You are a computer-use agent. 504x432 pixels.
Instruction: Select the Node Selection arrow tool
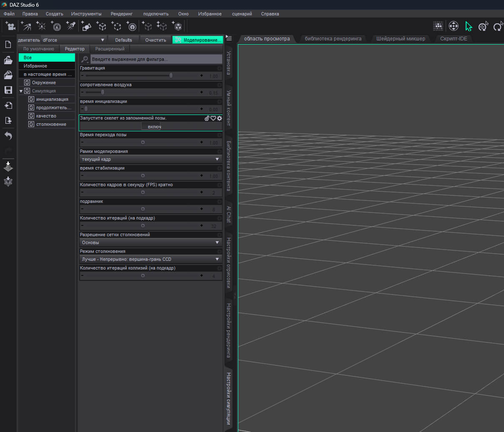[x=469, y=26]
